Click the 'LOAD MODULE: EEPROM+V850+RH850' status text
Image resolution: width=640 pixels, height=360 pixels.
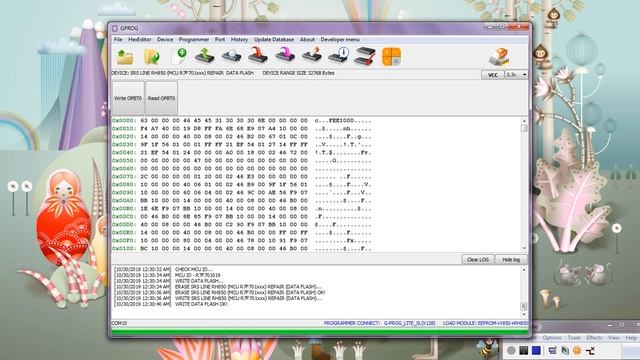click(x=485, y=323)
